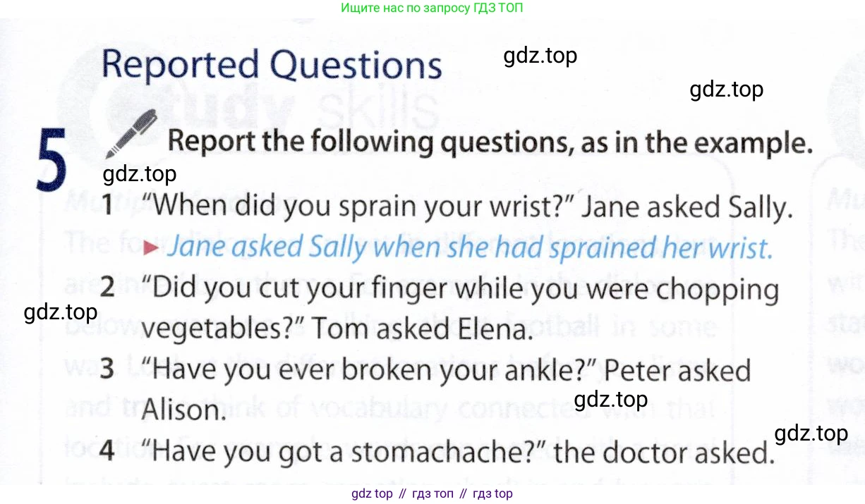Image resolution: width=865 pixels, height=504 pixels.
Task: Click the top banner text about ГДЗ ТОП
Action: (x=432, y=8)
